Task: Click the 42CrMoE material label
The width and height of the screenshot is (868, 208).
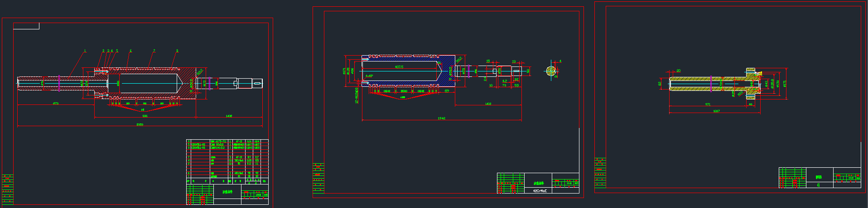Action: coord(540,191)
